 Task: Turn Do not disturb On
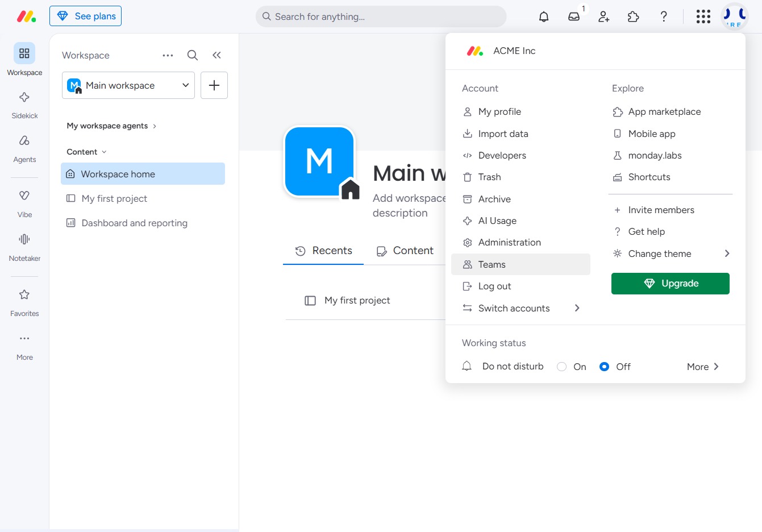562,367
